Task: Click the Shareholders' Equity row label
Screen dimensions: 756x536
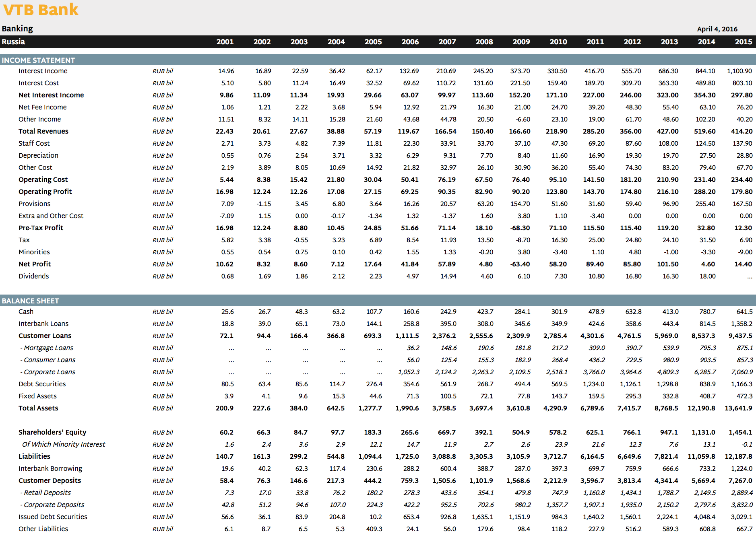Action: click(x=52, y=432)
